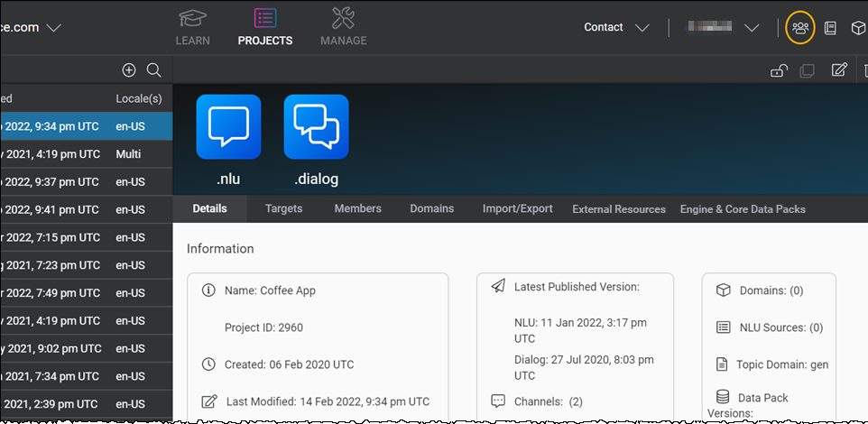Toggle the project lock icon
Screen dimensions: 868x424
[776, 70]
